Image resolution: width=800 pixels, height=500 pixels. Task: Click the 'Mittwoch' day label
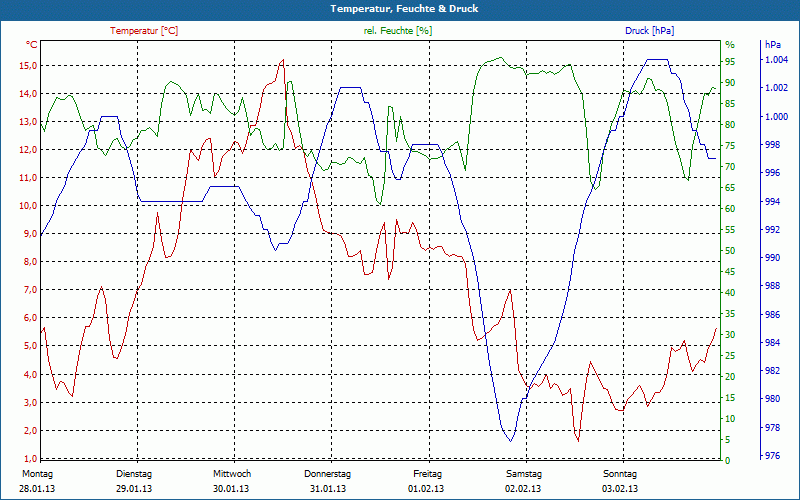tap(232, 474)
